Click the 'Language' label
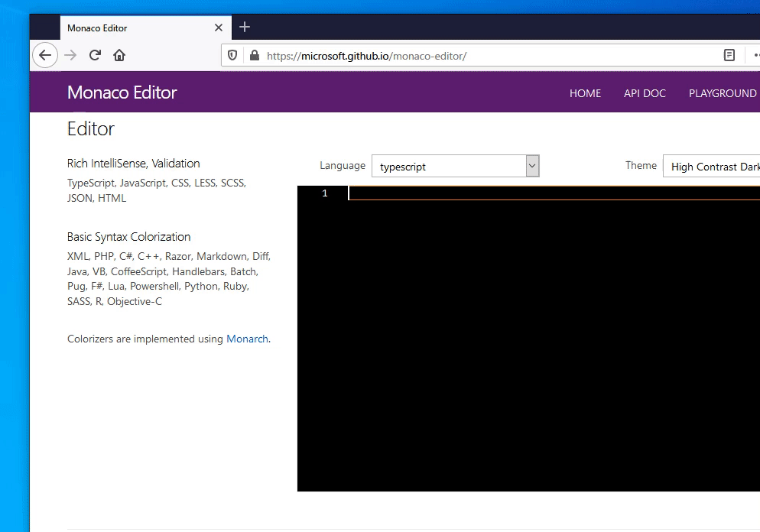 [x=343, y=166]
